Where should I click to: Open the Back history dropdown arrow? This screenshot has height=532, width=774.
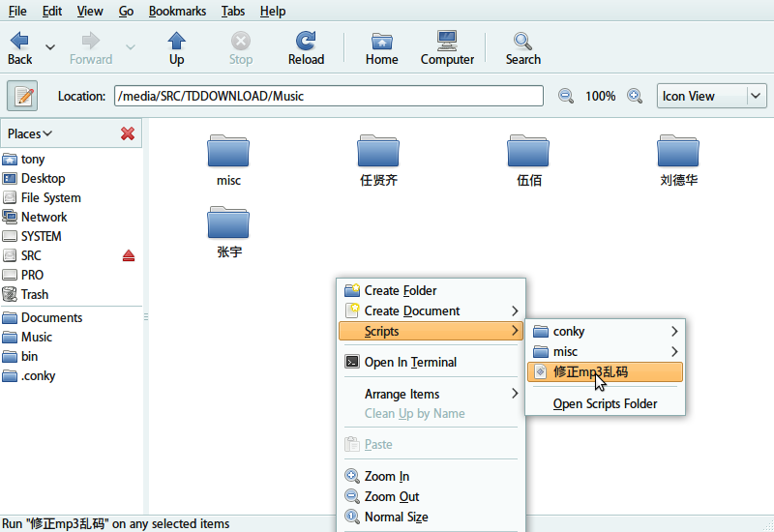point(50,47)
